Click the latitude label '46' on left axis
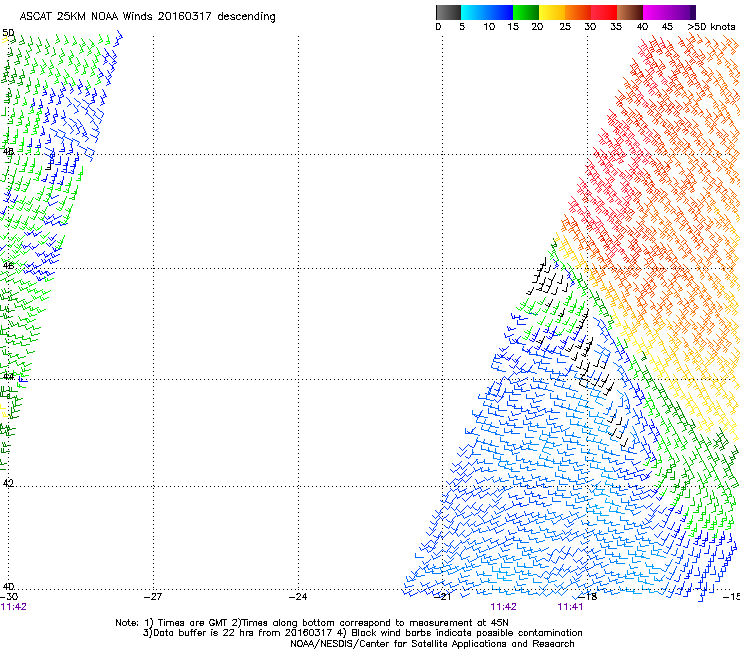 click(8, 266)
